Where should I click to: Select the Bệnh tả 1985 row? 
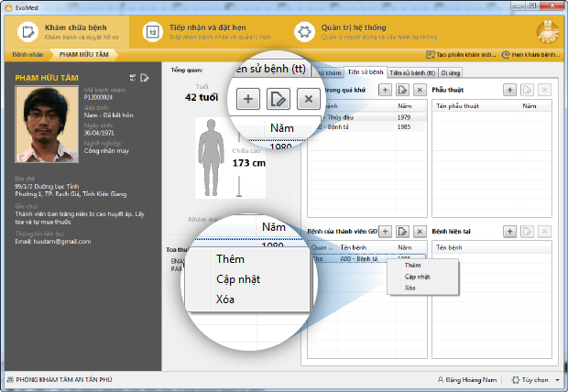click(x=369, y=126)
